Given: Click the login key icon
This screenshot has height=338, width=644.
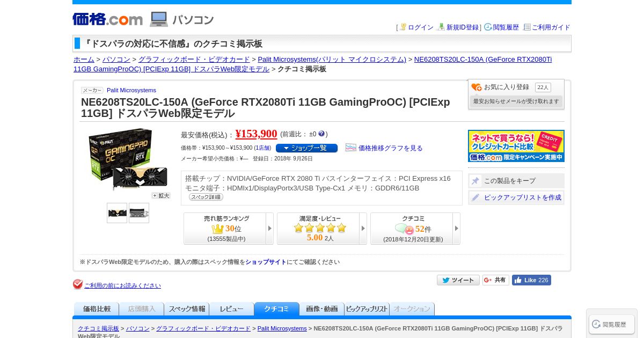Looking at the screenshot, I should pos(403,27).
